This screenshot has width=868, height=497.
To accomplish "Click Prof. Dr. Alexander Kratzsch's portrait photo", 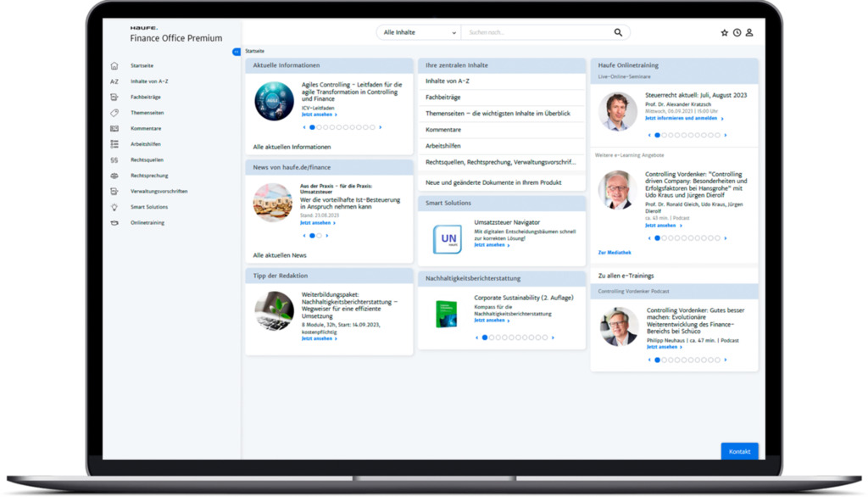I will point(618,111).
